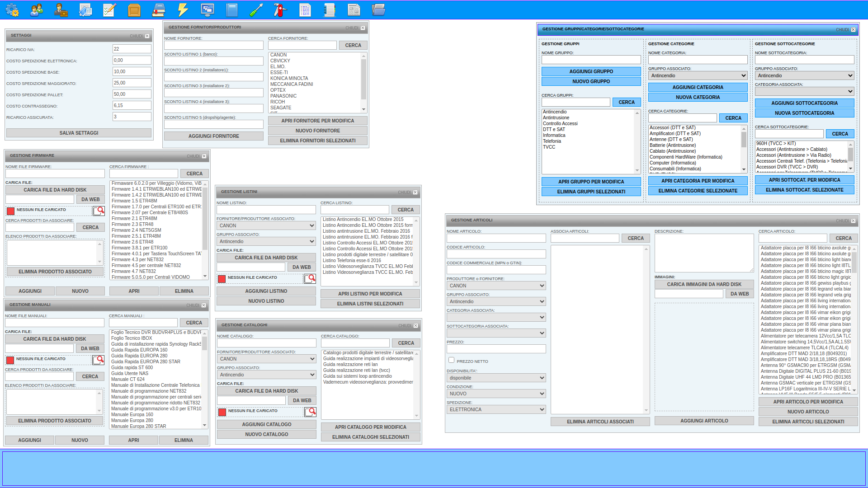Click Cerca button beside Cerca Fornitore field
The image size is (868, 488).
point(353,45)
